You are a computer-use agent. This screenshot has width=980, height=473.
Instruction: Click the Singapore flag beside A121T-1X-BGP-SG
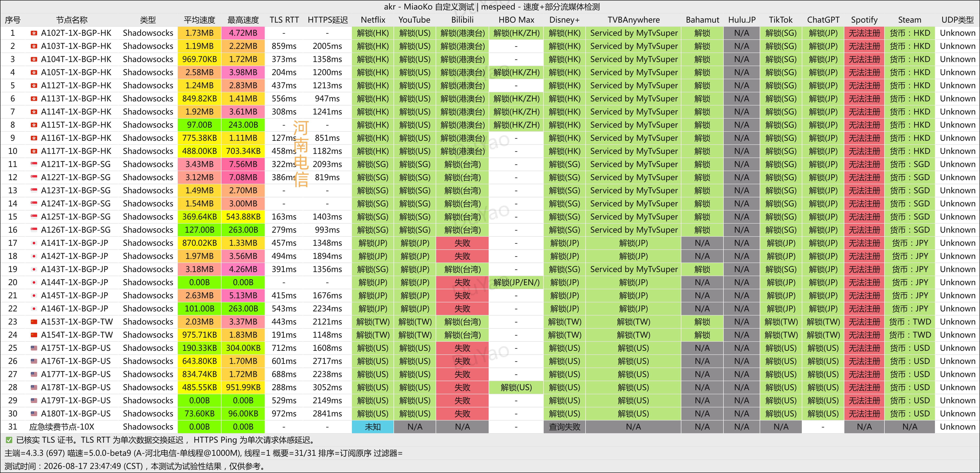pos(34,164)
